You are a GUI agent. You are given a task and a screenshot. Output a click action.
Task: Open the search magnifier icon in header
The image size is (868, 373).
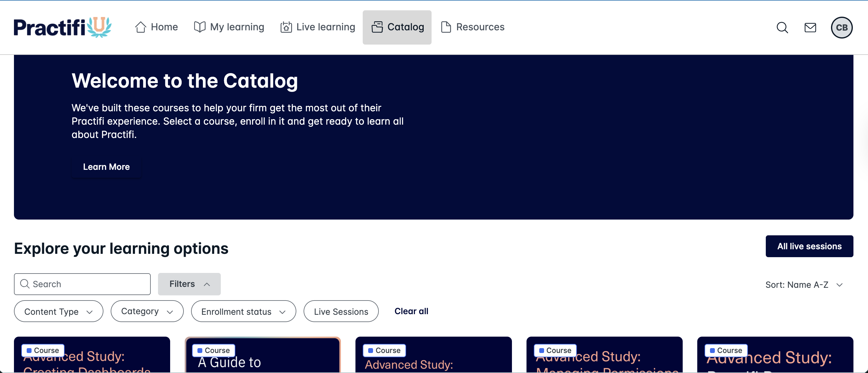coord(782,28)
